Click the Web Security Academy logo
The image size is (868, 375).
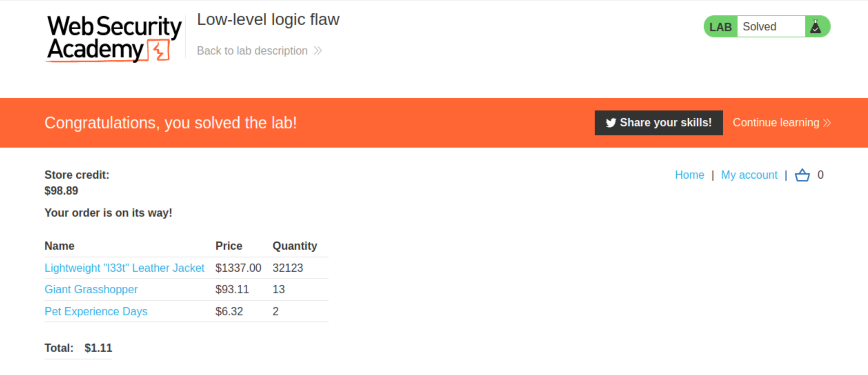[x=114, y=38]
